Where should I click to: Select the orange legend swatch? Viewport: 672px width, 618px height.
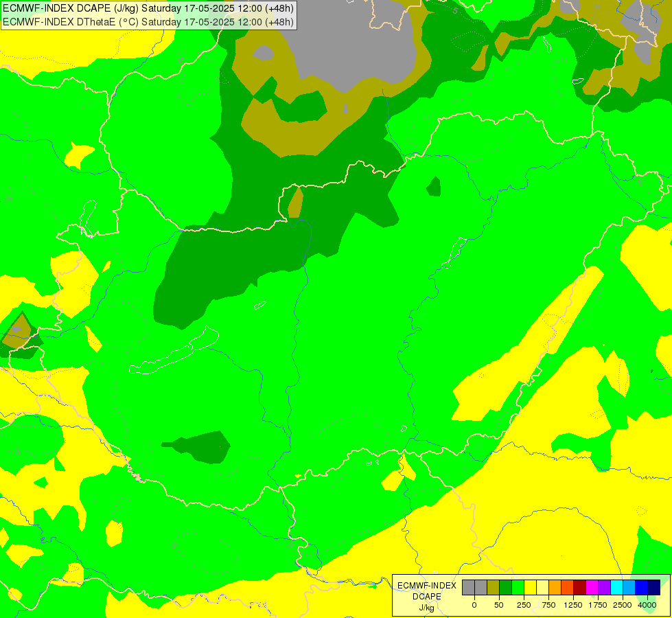555,587
